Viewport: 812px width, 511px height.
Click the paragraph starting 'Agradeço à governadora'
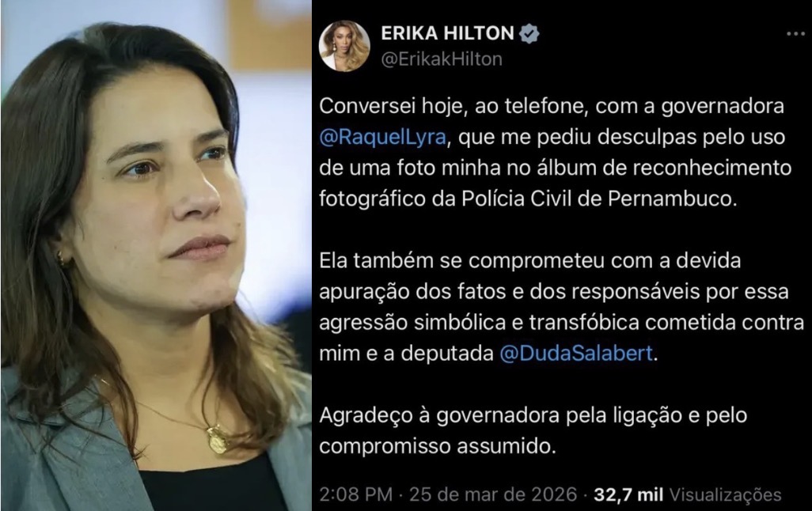pos(533,431)
